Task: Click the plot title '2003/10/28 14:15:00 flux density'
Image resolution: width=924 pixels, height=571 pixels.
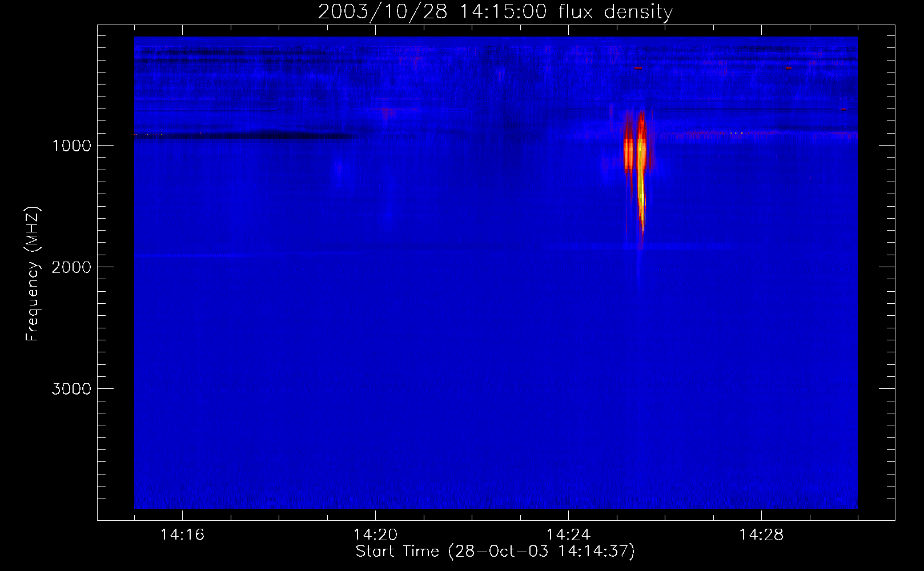Action: tap(495, 11)
